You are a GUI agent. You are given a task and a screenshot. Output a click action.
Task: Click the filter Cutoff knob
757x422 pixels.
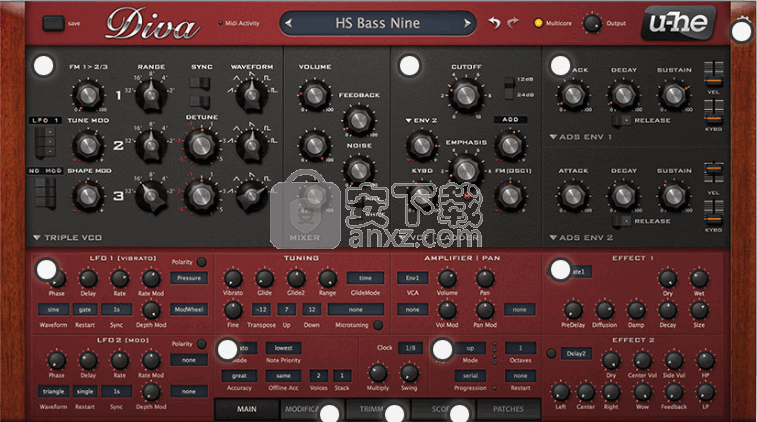pyautogui.click(x=464, y=96)
